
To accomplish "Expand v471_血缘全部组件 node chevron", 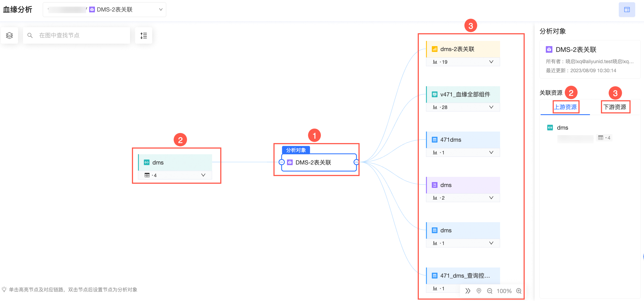I will point(491,107).
